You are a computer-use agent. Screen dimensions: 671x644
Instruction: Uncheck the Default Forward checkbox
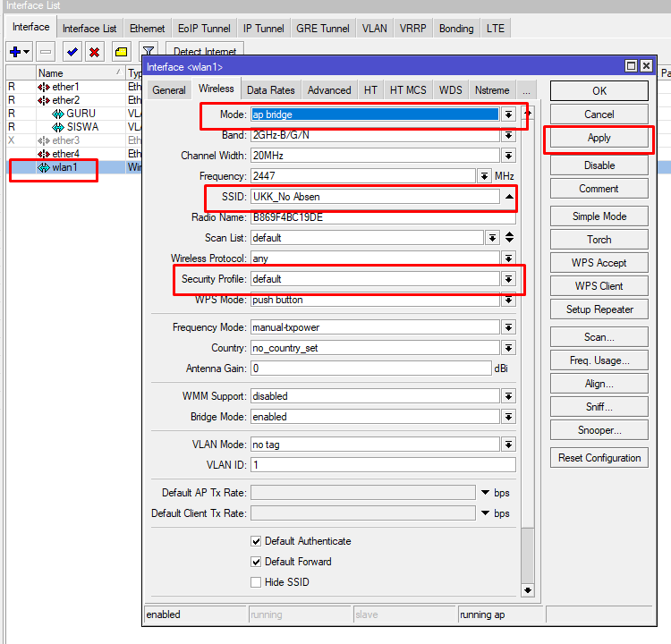(x=256, y=562)
